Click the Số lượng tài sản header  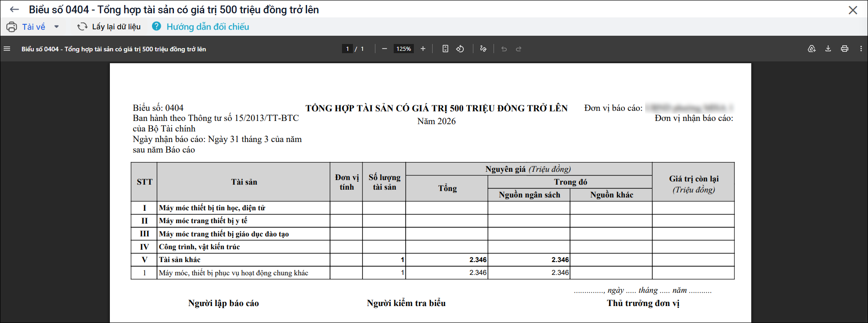click(x=385, y=182)
